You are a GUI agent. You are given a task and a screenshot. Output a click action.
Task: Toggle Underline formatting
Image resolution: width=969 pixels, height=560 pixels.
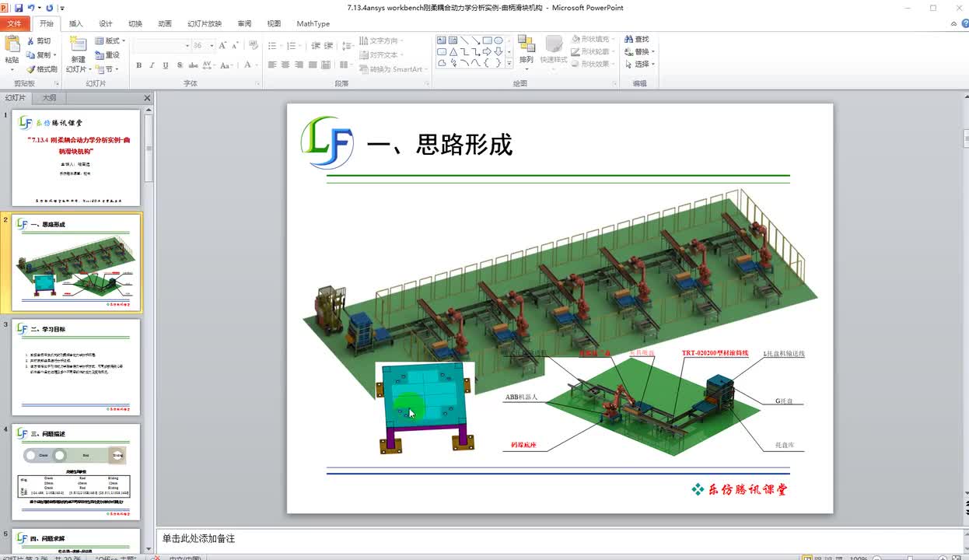[x=166, y=65]
